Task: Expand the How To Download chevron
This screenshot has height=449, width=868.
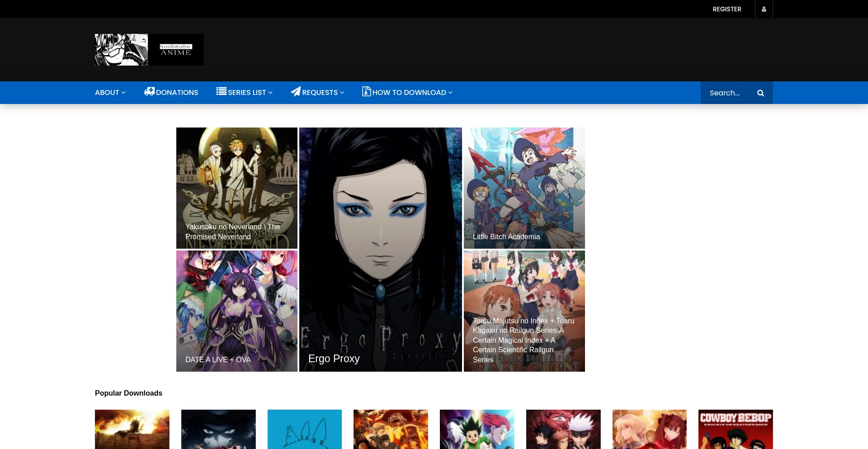Action: pos(450,93)
